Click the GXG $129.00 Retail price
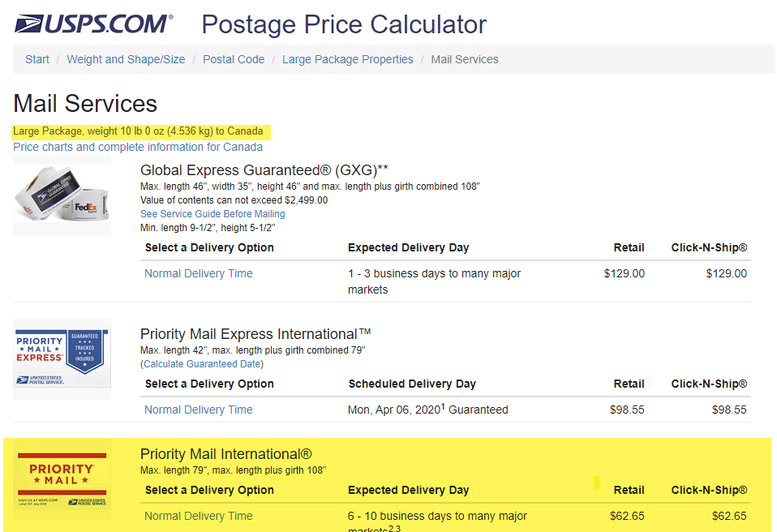The height and width of the screenshot is (532, 777). (624, 273)
